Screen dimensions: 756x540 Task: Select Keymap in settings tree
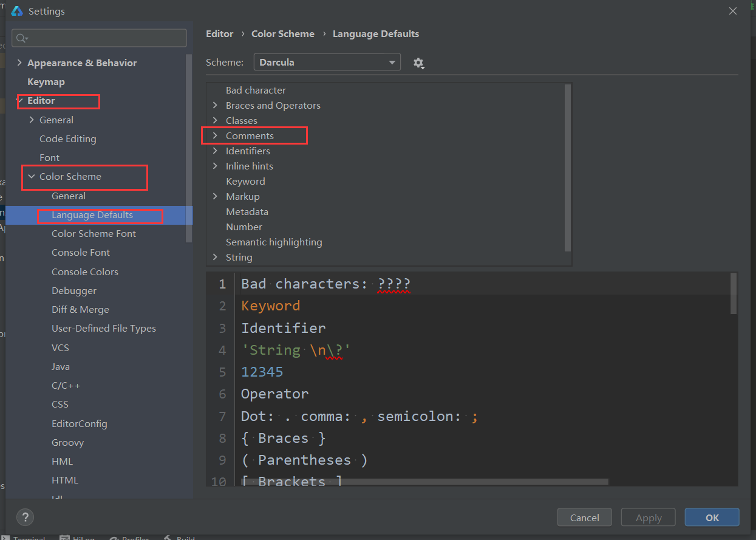46,81
